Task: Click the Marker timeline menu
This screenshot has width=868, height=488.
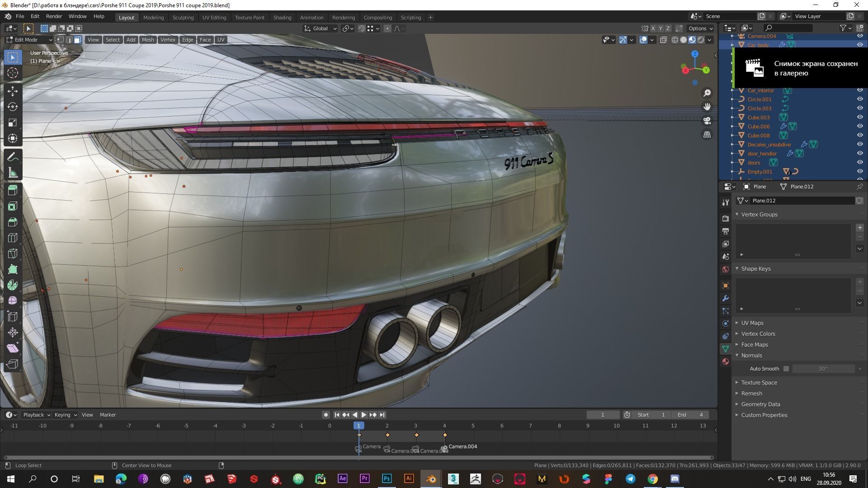Action: tap(108, 415)
